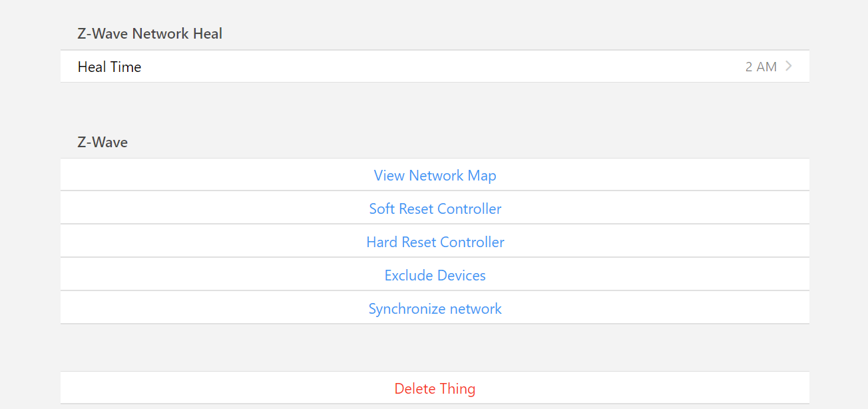868x409 pixels.
Task: Open the heal time picker for Z-Wave heal
Action: [x=761, y=66]
